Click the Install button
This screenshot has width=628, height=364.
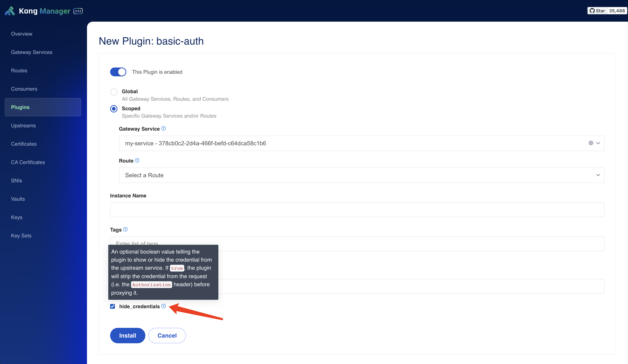coord(127,335)
